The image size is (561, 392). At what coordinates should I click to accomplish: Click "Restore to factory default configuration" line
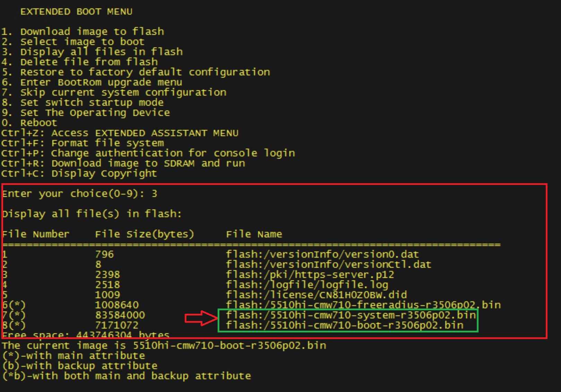pyautogui.click(x=135, y=72)
